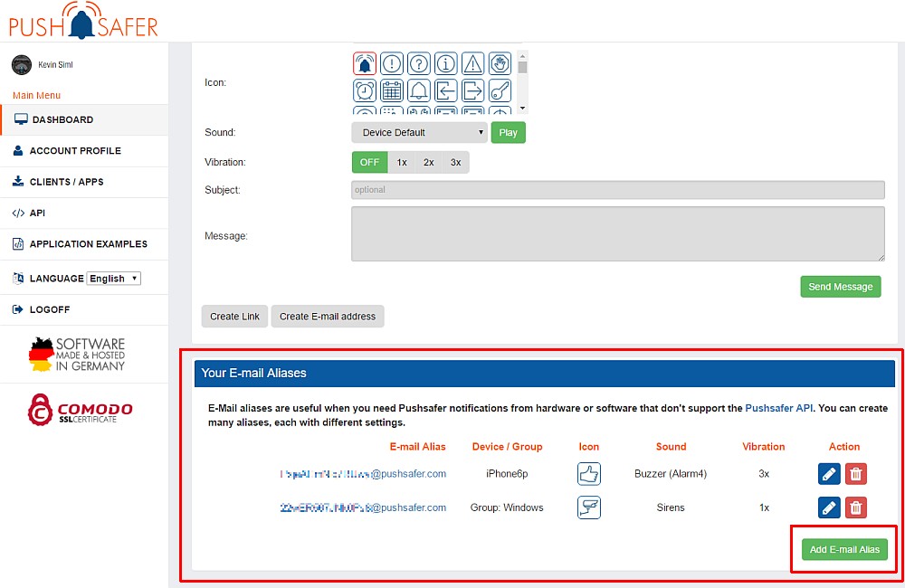Click the iPhone6p device cell
The height and width of the screenshot is (588, 905).
[x=507, y=474]
